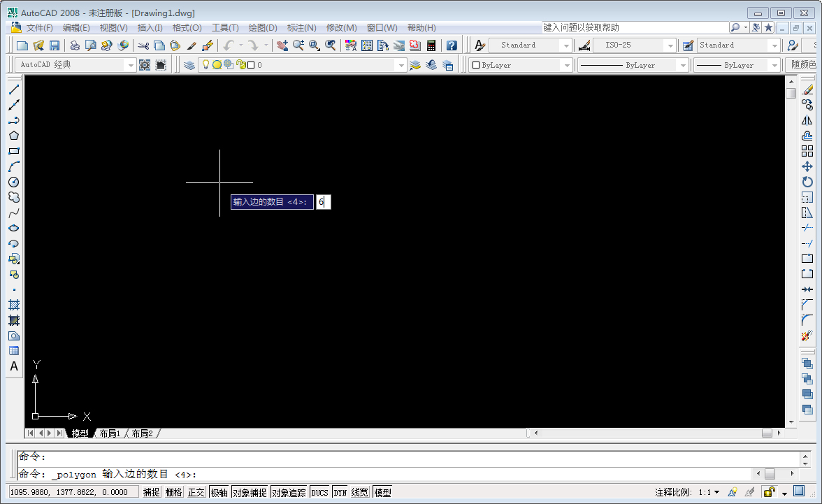Open the 绘图(D) menu

[263, 28]
